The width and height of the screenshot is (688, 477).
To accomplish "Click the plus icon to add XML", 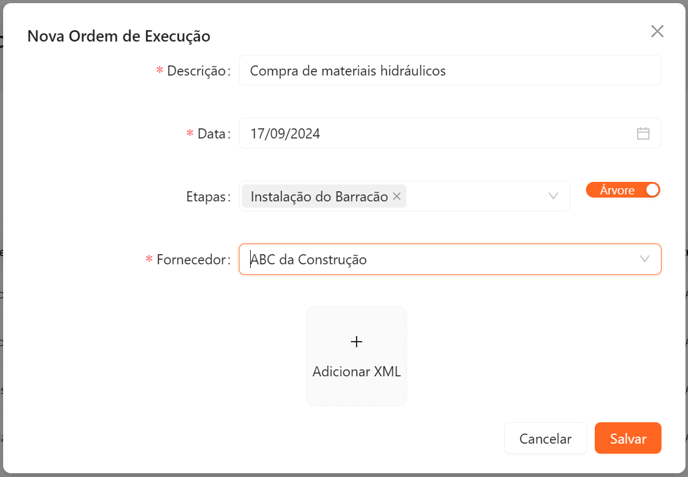I will 356,341.
